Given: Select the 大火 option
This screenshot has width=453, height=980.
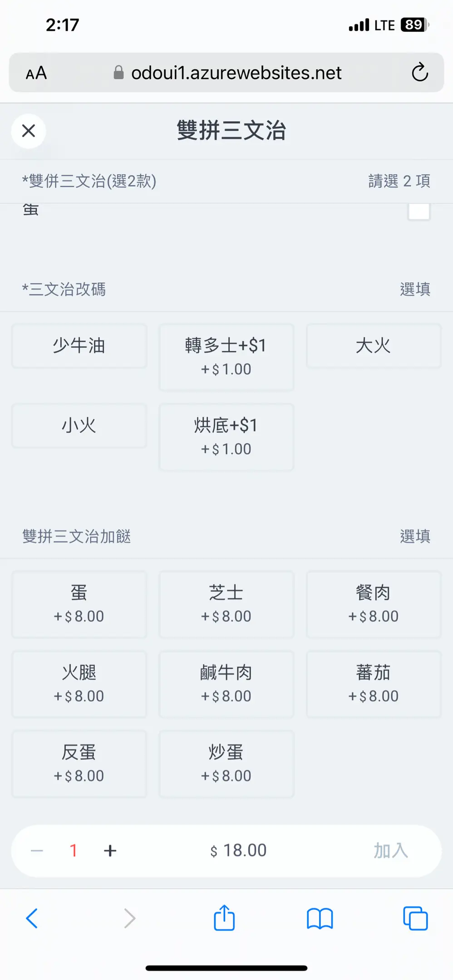Looking at the screenshot, I should point(373,346).
